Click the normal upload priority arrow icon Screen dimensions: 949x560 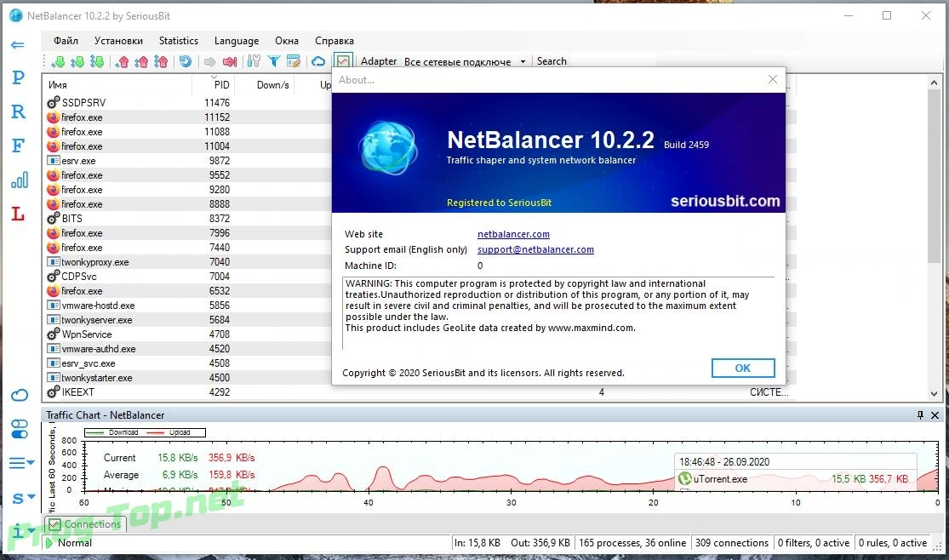(x=141, y=61)
